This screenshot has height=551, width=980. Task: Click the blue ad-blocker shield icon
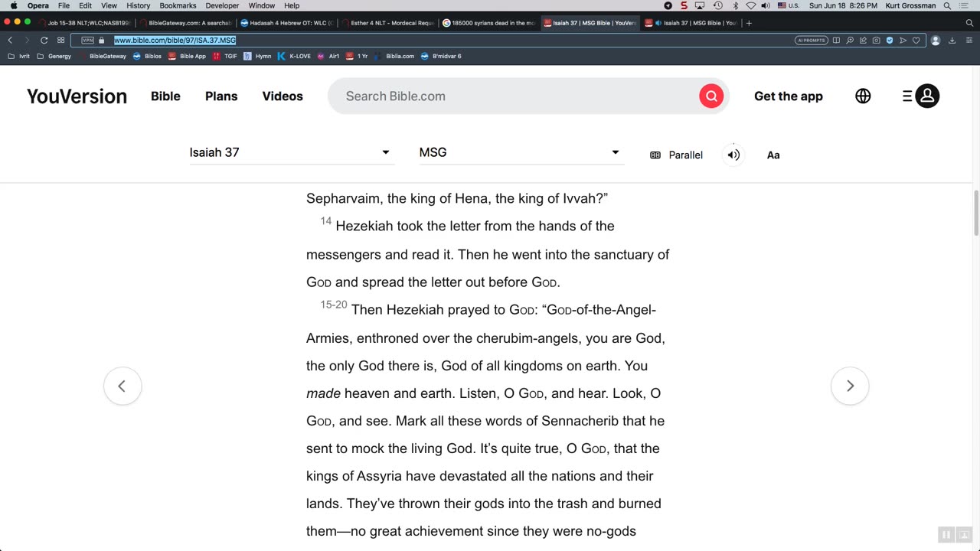tap(890, 41)
